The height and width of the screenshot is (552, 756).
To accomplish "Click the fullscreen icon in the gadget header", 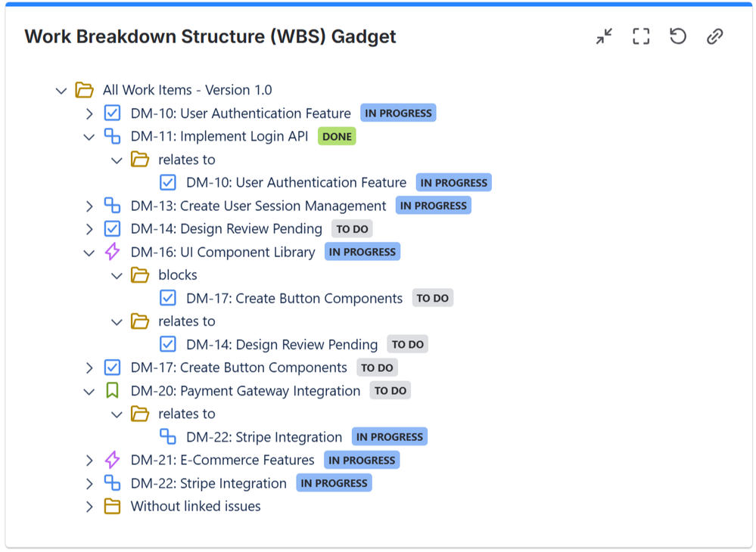I will 639,36.
